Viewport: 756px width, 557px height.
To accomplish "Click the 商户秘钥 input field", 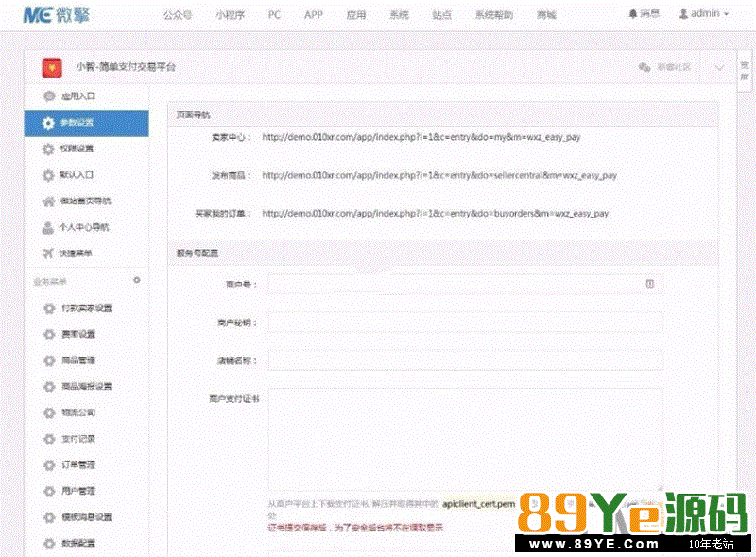I will 465,322.
